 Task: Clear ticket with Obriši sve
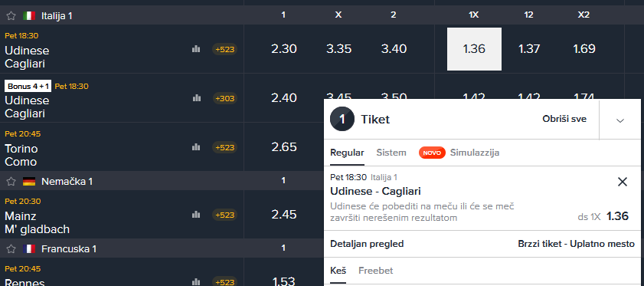(x=564, y=120)
